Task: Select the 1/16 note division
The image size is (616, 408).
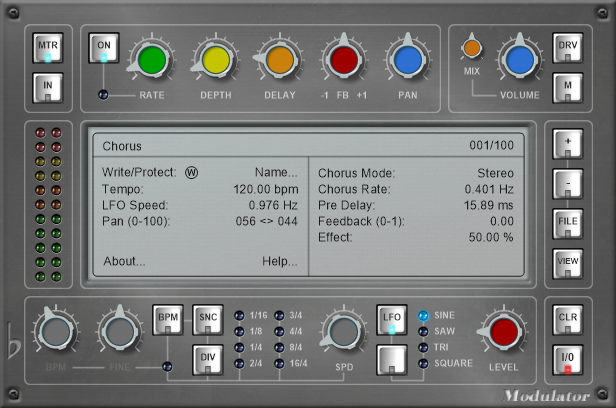Action: (238, 316)
